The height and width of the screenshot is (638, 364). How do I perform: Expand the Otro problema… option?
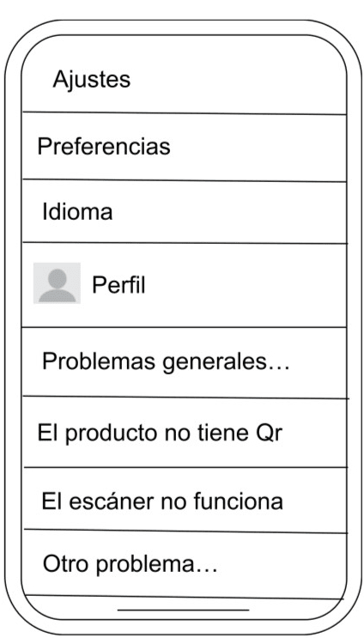tap(185, 564)
